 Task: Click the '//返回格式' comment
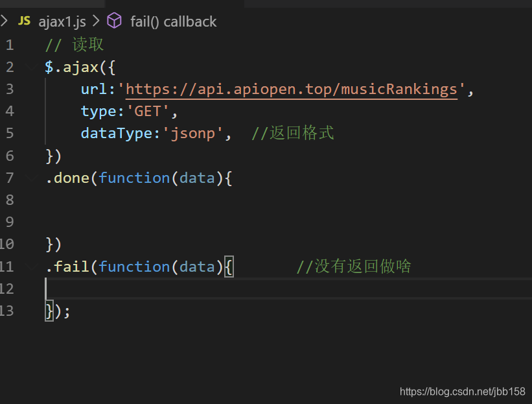(x=293, y=133)
